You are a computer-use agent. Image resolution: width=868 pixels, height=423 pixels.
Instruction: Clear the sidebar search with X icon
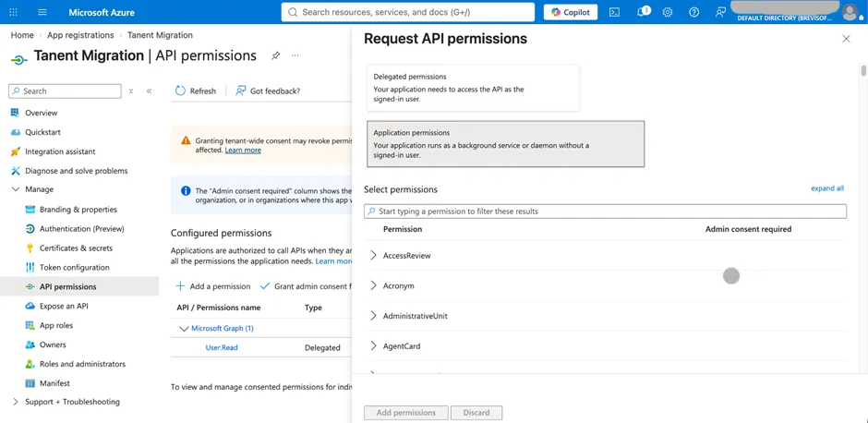pos(130,91)
